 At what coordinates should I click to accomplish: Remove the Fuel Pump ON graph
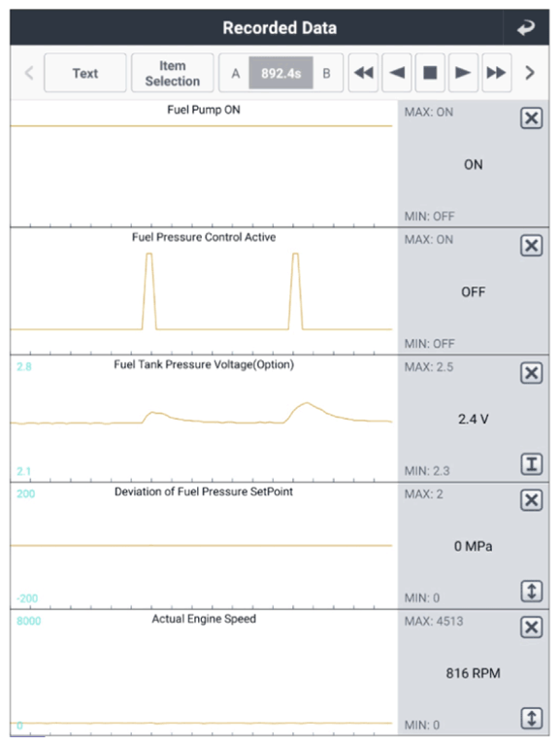[x=532, y=118]
